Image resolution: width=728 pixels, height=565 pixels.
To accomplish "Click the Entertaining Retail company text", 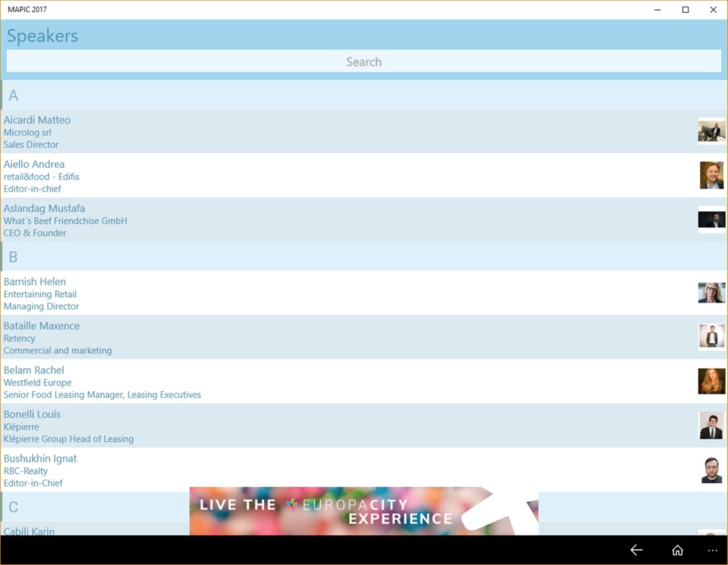I will 40,294.
